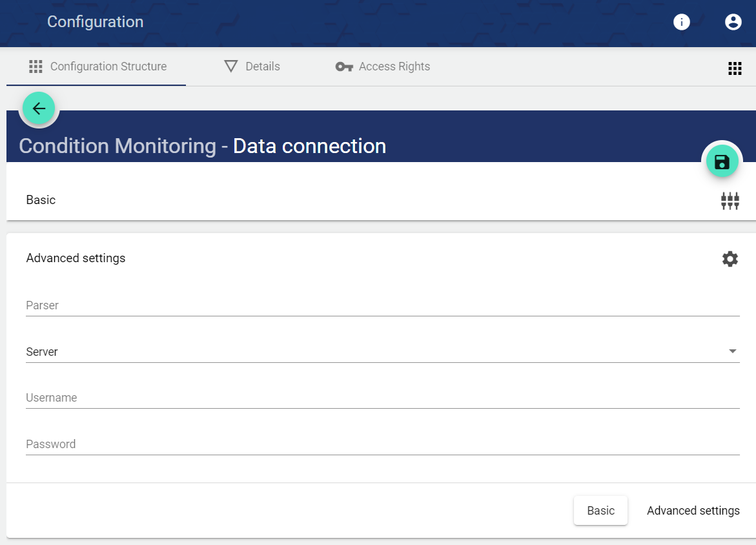Click the green back arrow button

click(x=39, y=108)
